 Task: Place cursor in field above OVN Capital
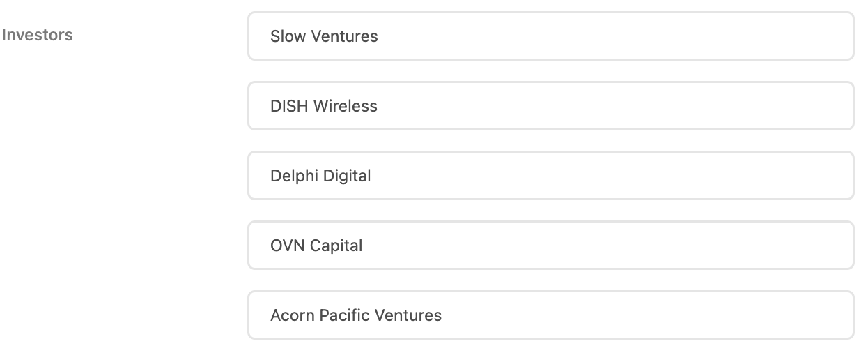(550, 176)
